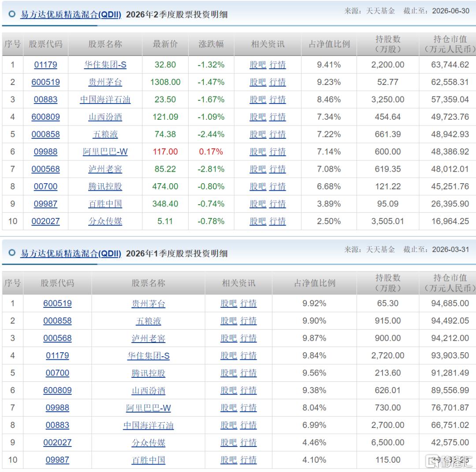
Task: Open stock code 00700 in Q2 table
Action: pyautogui.click(x=45, y=187)
